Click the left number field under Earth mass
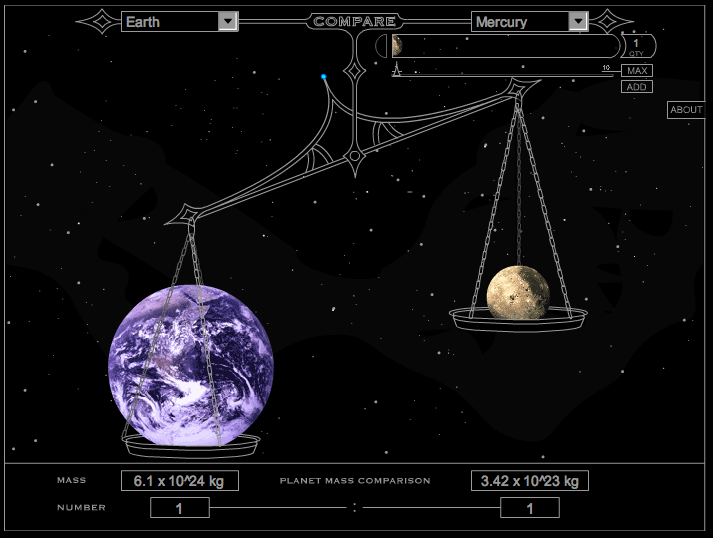713x538 pixels. [x=180, y=508]
